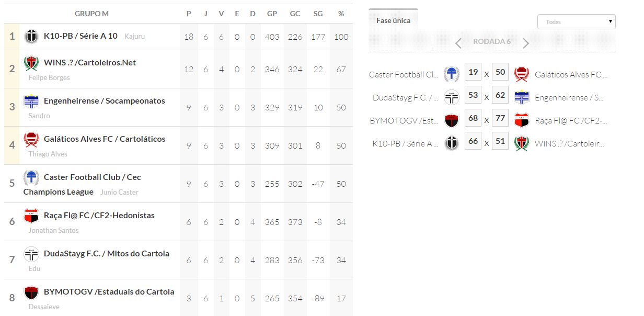This screenshot has width=644, height=316.
Task: Click the GP column header
Action: (272, 14)
